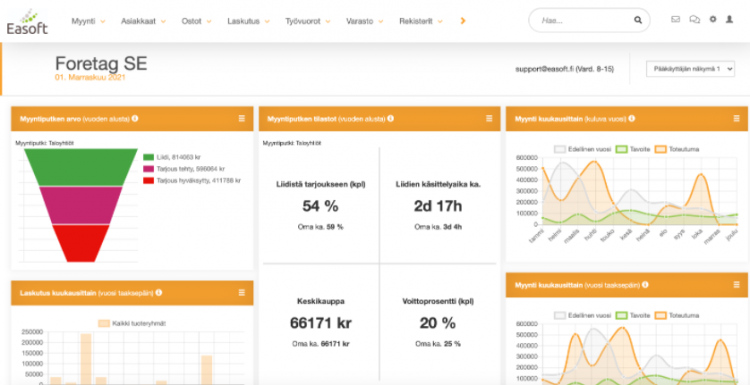Image resolution: width=750 pixels, height=385 pixels.
Task: Expand the Laskutus menu
Action: [x=249, y=21]
